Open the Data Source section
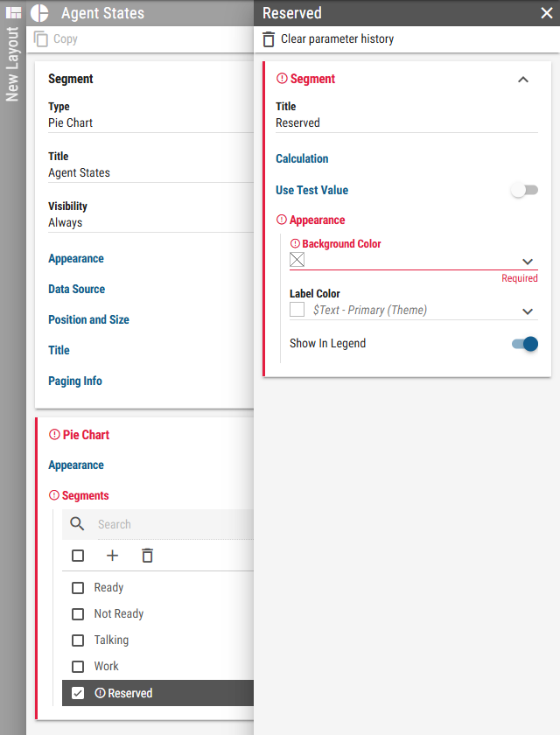This screenshot has width=560, height=735. pos(76,290)
